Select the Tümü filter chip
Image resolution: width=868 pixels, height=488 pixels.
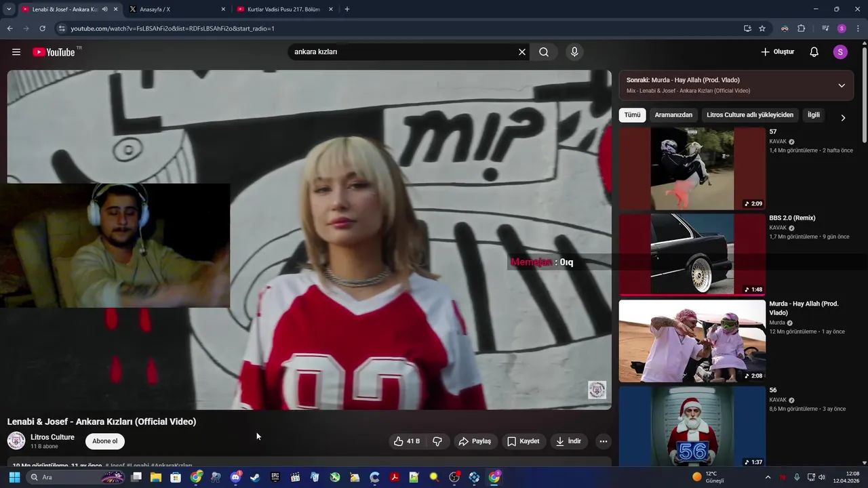click(632, 115)
